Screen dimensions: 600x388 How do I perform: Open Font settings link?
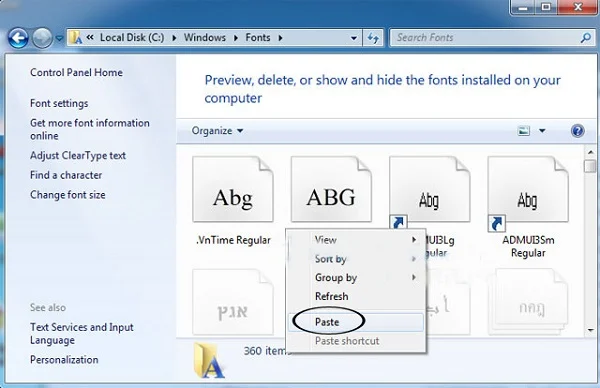point(59,103)
